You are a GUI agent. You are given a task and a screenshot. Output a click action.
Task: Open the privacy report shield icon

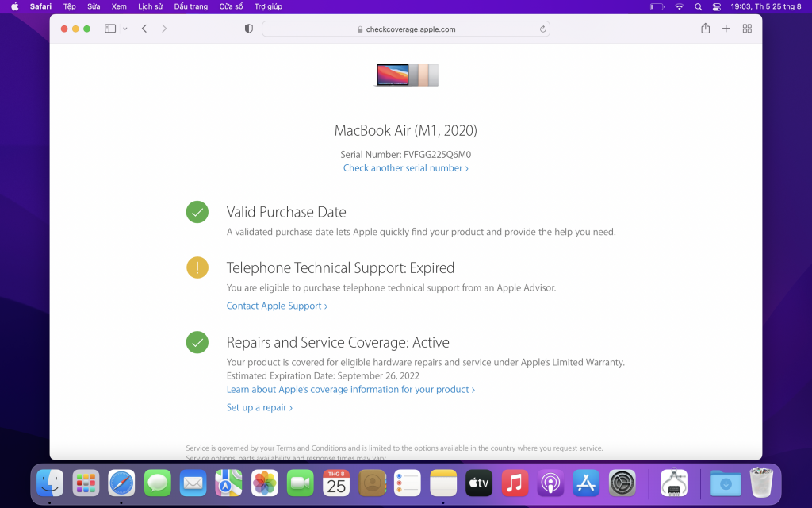(x=248, y=29)
